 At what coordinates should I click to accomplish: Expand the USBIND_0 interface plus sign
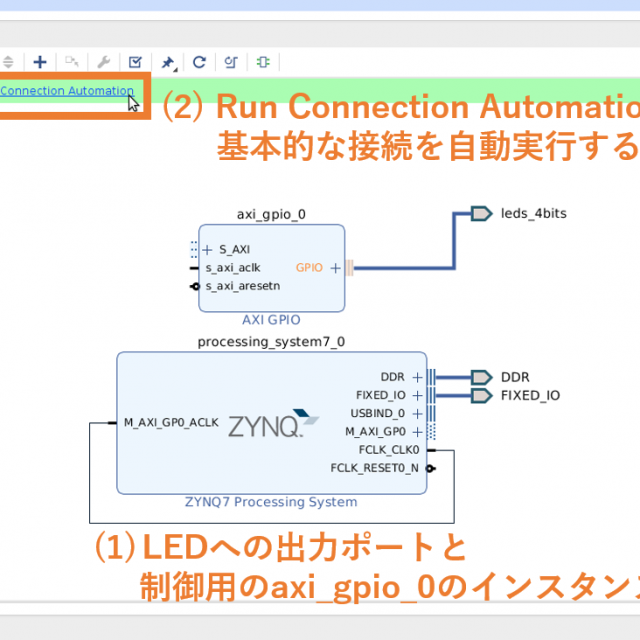(x=417, y=413)
